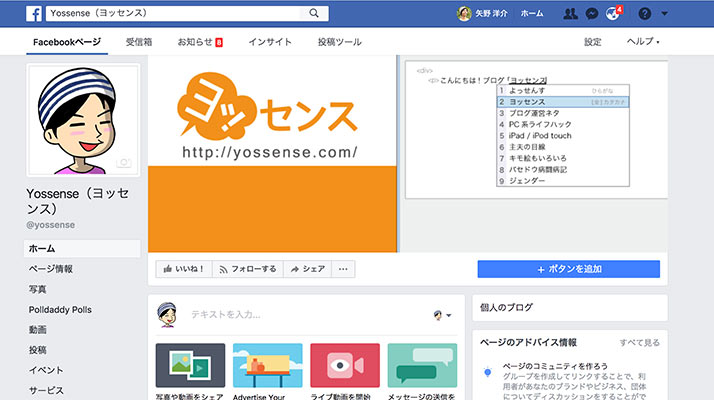Viewport: 714px width, 400px height.
Task: Click the search field with Yossense text
Action: tap(173, 13)
